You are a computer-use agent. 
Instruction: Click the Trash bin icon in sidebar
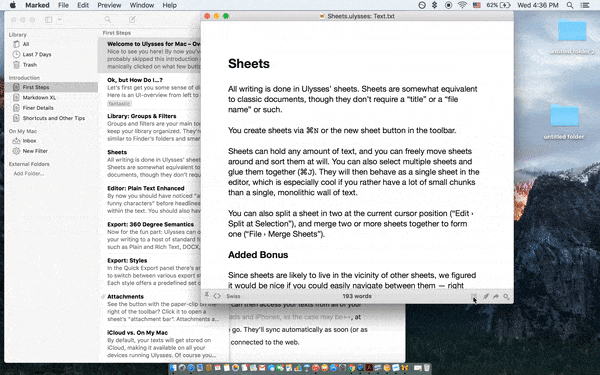16,65
